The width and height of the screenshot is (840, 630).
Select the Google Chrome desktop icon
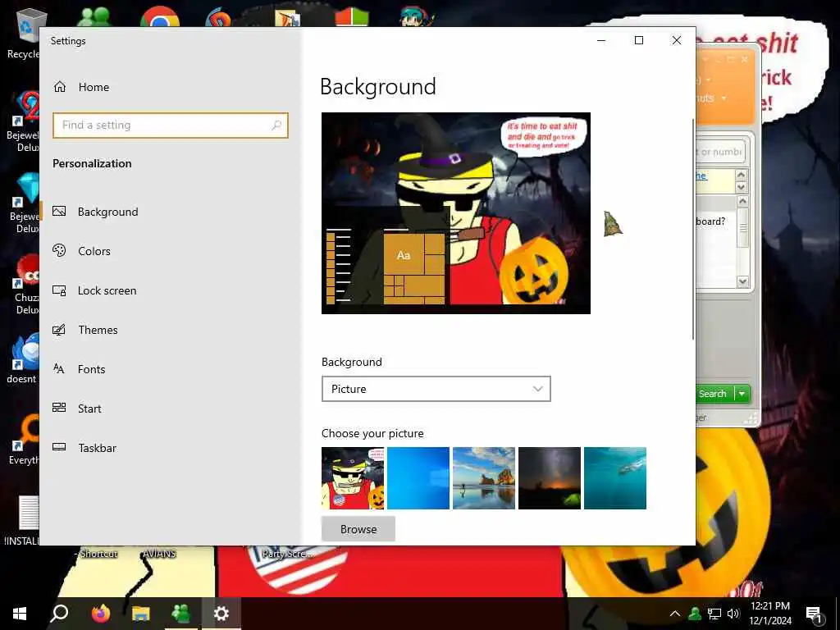(160, 16)
